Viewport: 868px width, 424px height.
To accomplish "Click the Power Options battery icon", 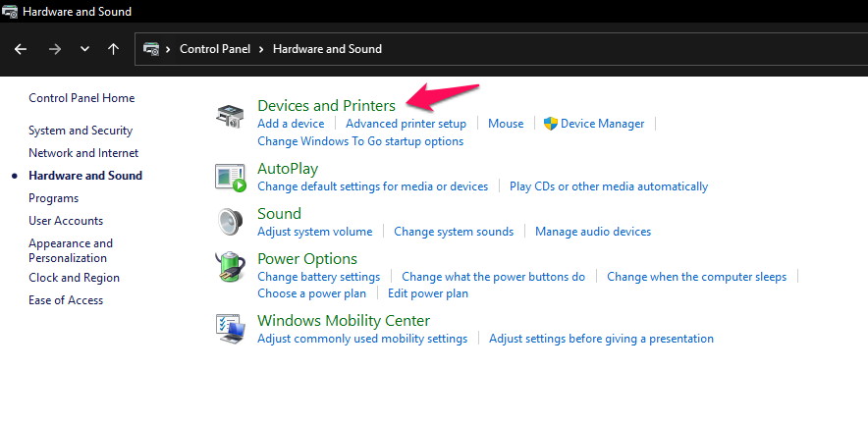I will click(x=230, y=267).
